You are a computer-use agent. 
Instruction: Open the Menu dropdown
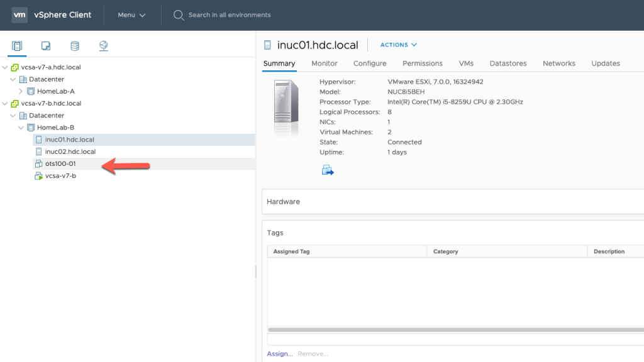[x=131, y=15]
